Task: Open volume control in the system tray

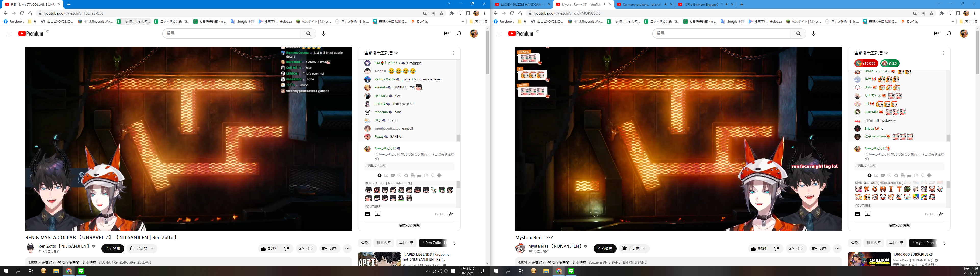Action: (440, 271)
